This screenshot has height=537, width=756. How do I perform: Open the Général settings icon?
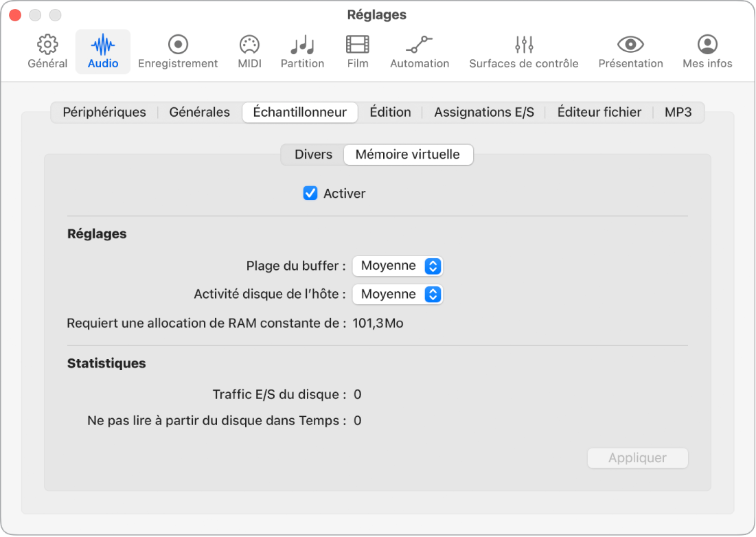46,51
